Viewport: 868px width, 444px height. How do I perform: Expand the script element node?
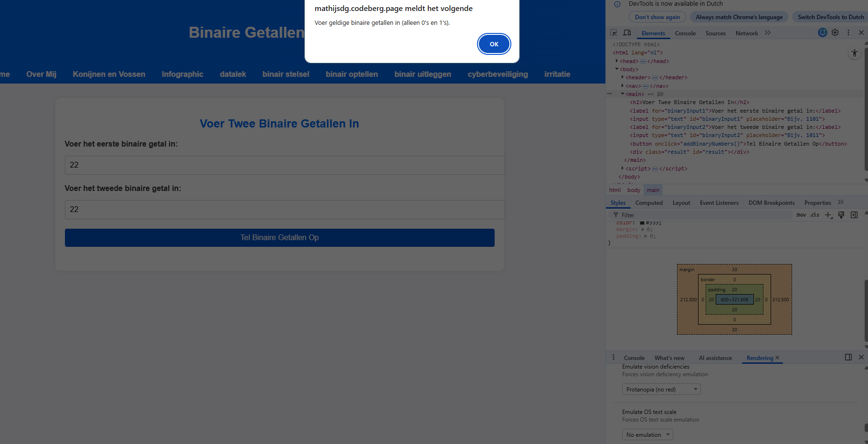623,169
